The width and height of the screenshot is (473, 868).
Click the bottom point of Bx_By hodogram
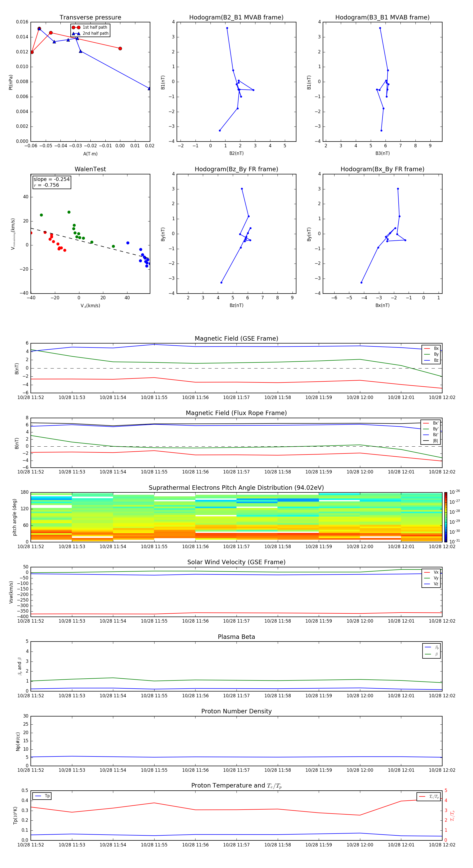362,282
